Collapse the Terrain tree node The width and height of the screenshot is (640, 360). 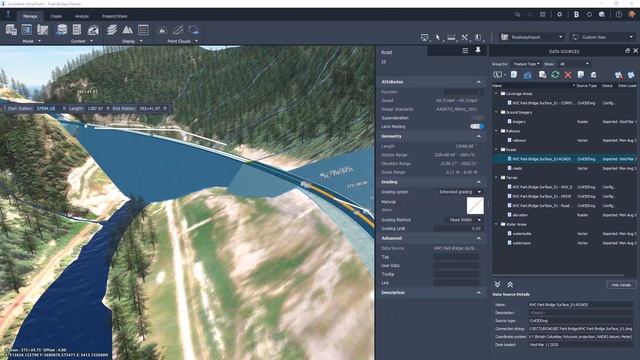coord(496,178)
